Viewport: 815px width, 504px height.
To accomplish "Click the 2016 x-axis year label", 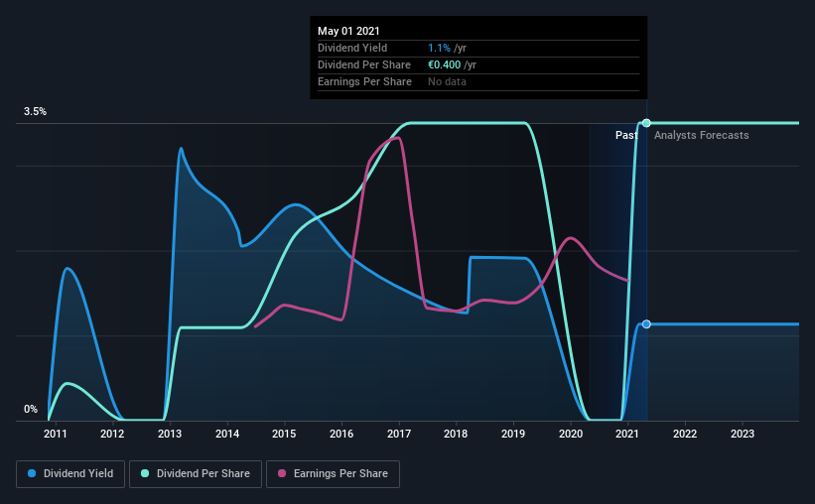I will (341, 434).
